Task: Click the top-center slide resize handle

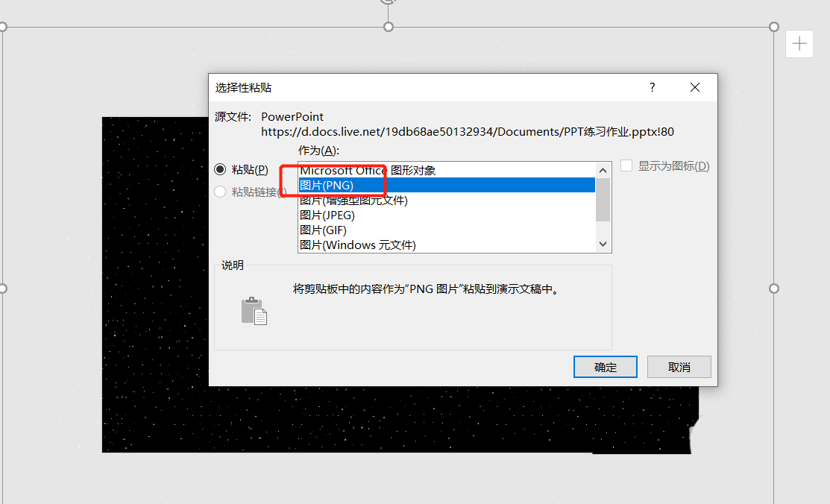Action: [389, 27]
